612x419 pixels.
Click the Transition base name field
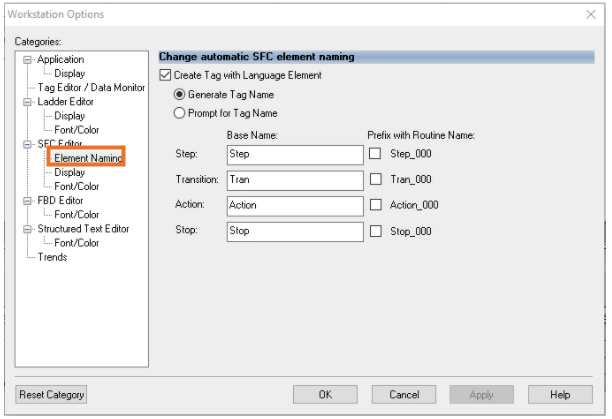(x=293, y=180)
